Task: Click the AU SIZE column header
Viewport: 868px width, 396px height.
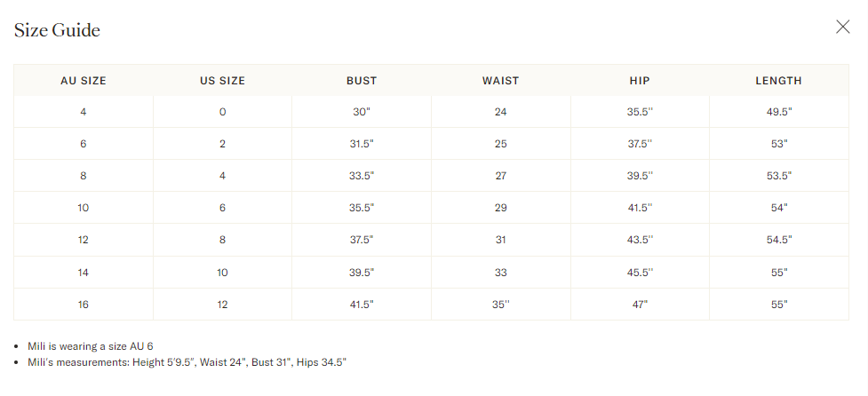Action: coord(83,81)
